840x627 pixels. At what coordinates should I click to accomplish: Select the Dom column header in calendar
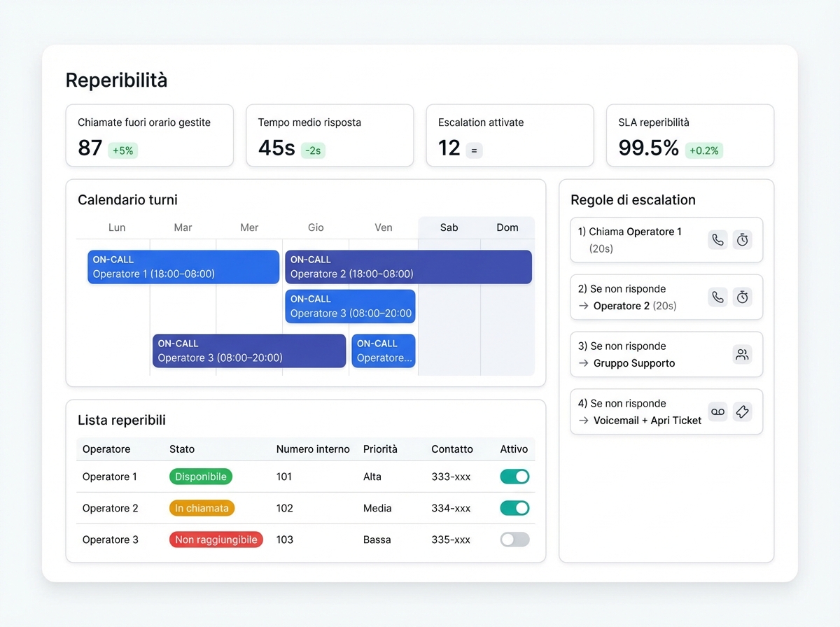coord(507,227)
